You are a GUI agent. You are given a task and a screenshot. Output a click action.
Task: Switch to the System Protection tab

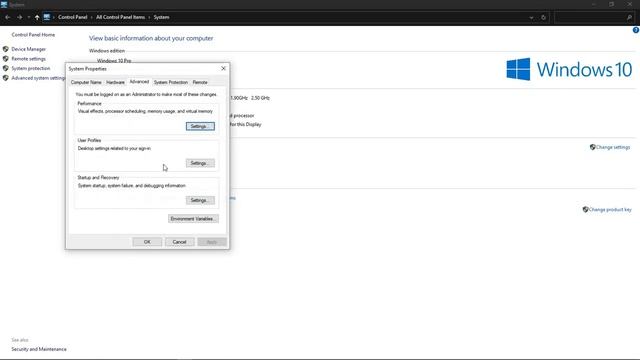pyautogui.click(x=171, y=82)
